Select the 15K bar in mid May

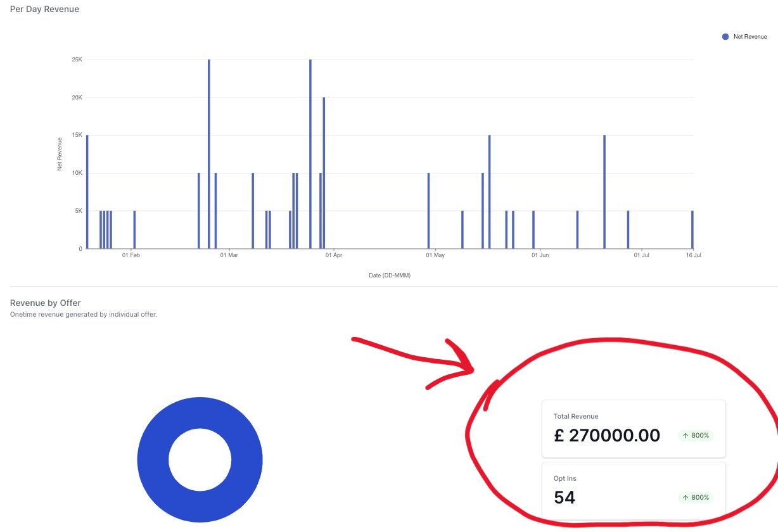click(490, 192)
